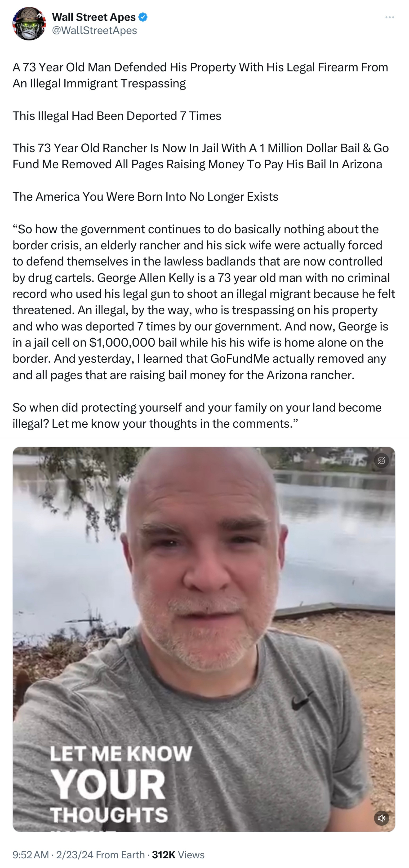Click the From Earth location label
409x868 pixels.
click(120, 855)
